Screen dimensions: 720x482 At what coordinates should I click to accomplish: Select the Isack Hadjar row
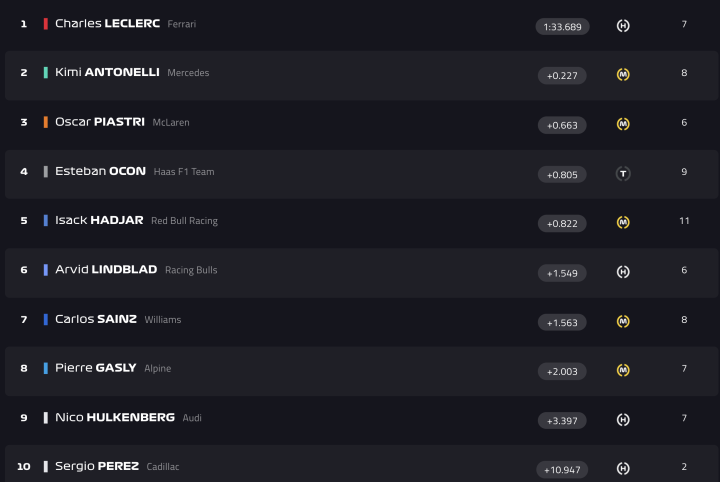coord(360,221)
